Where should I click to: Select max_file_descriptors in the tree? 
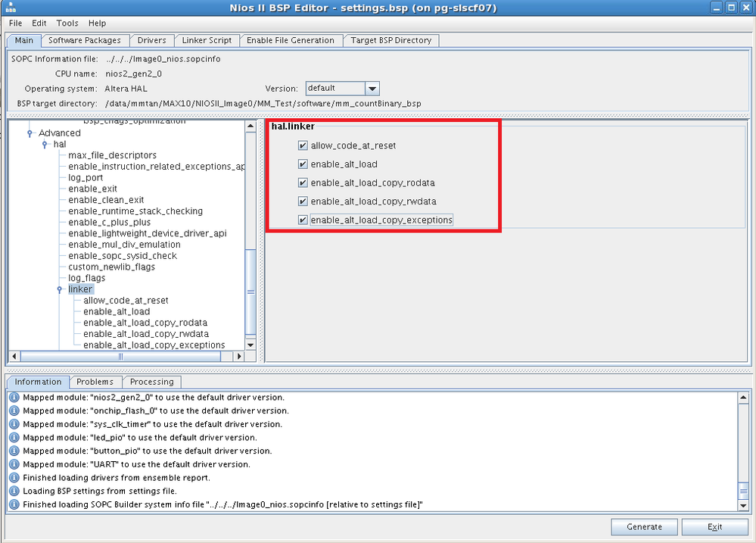pyautogui.click(x=112, y=155)
